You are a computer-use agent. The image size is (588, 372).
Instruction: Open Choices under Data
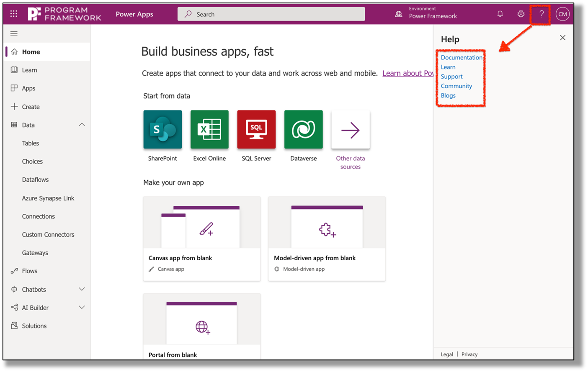pyautogui.click(x=32, y=161)
